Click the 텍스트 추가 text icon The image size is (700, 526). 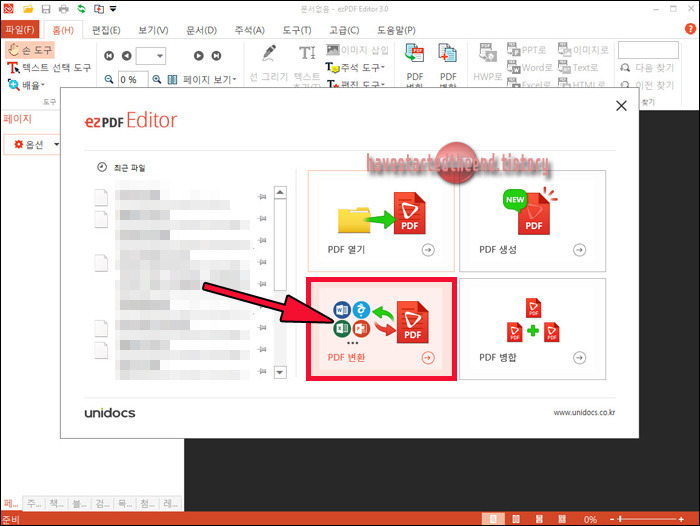click(x=307, y=54)
